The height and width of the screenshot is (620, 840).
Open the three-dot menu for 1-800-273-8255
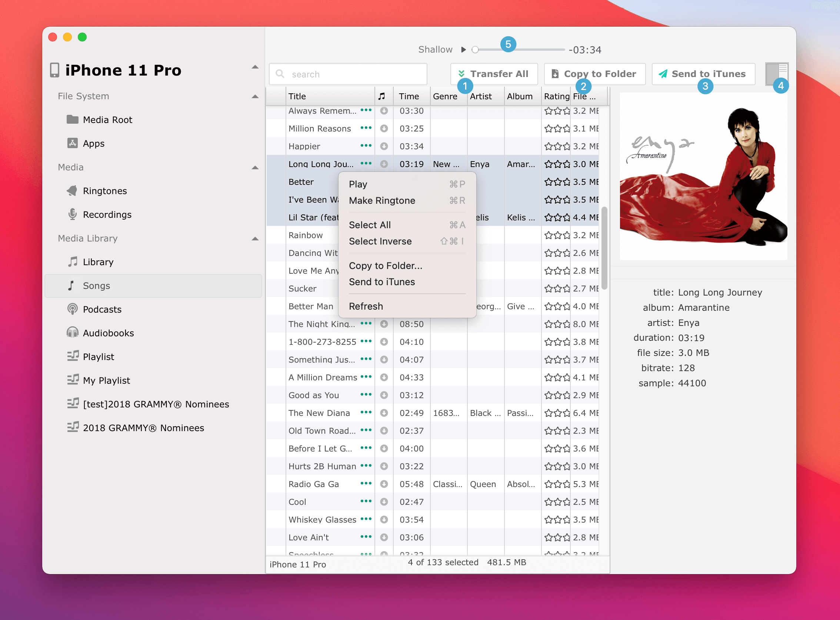click(x=366, y=341)
